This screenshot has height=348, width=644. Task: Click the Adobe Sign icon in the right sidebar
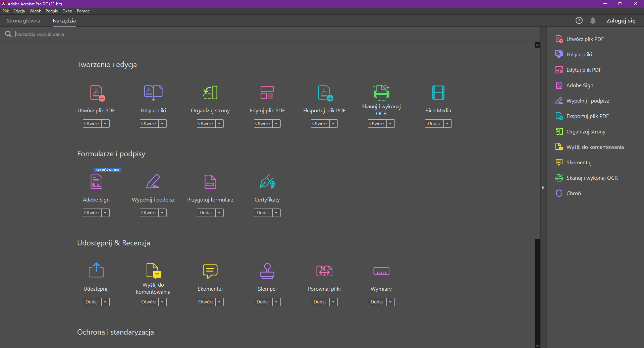pyautogui.click(x=559, y=85)
